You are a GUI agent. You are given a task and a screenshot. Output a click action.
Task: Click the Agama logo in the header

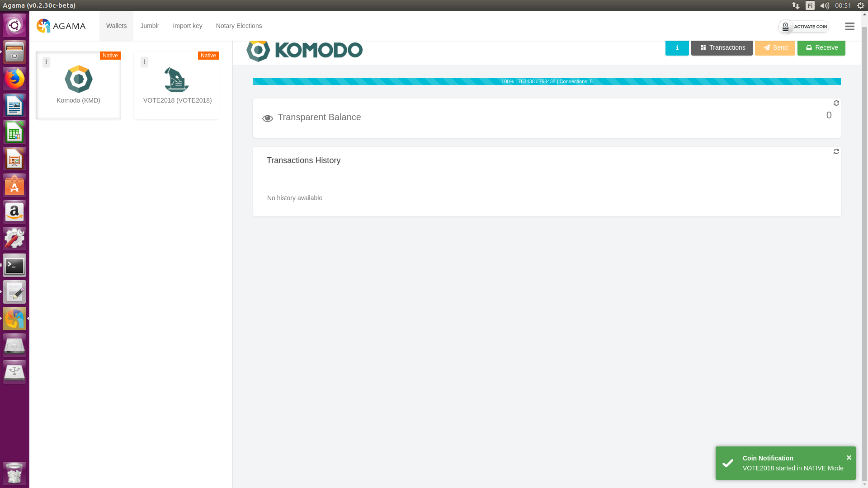(x=61, y=26)
